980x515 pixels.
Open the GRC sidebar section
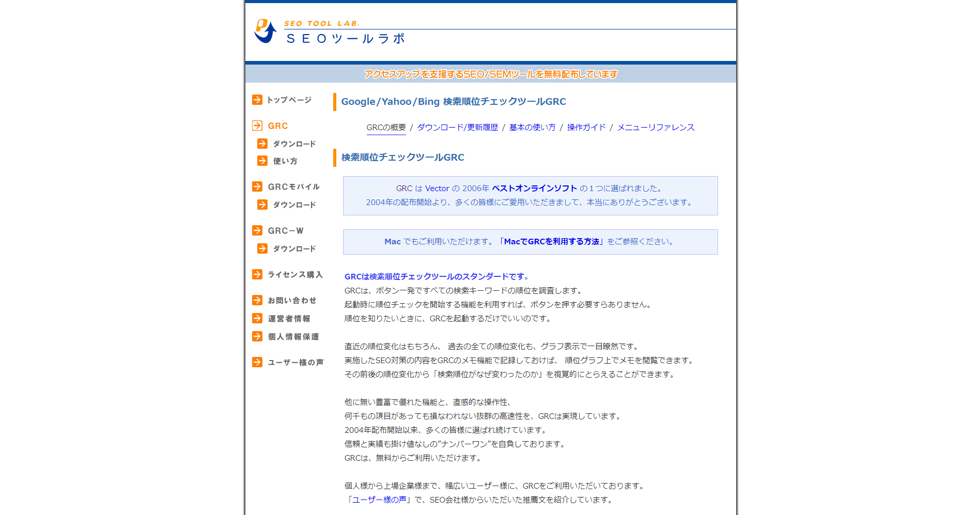(278, 126)
